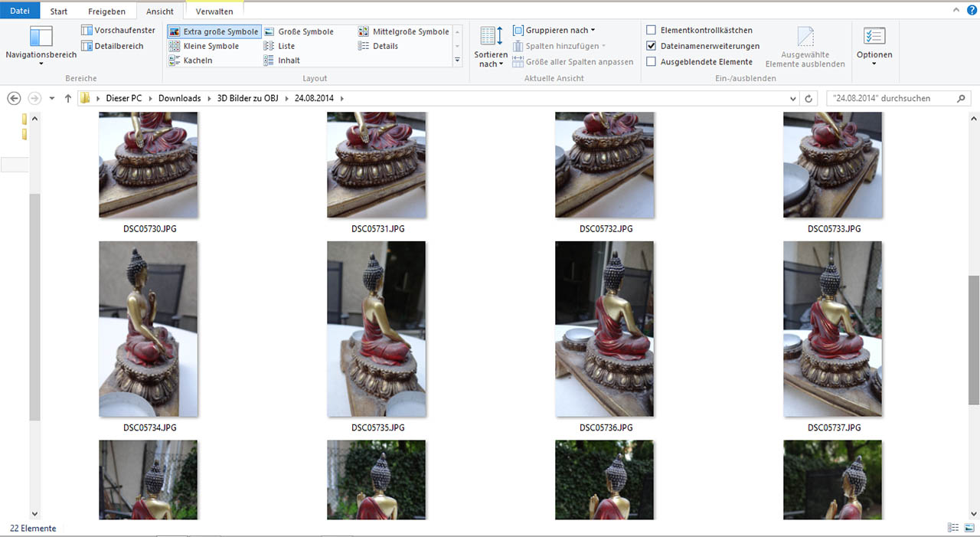Go up one folder level
Screen dimensions: 980x537
(68, 98)
